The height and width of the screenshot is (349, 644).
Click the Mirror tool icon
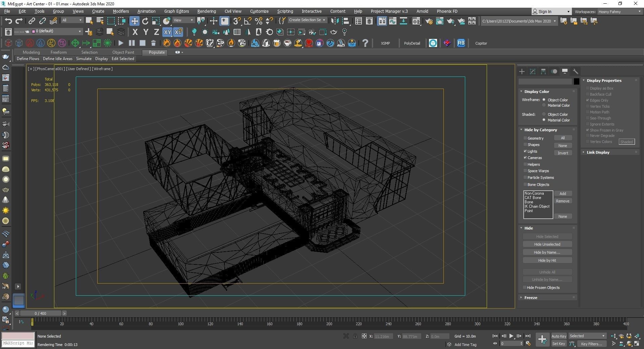(x=334, y=21)
